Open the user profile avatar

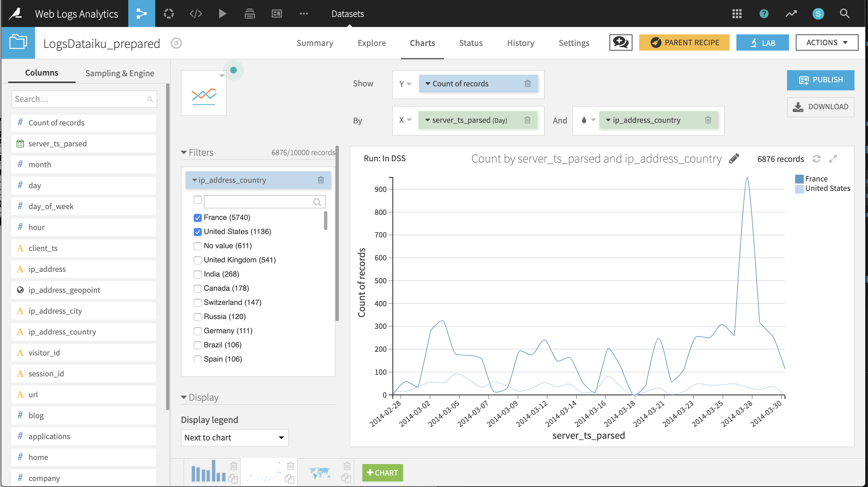tap(818, 13)
